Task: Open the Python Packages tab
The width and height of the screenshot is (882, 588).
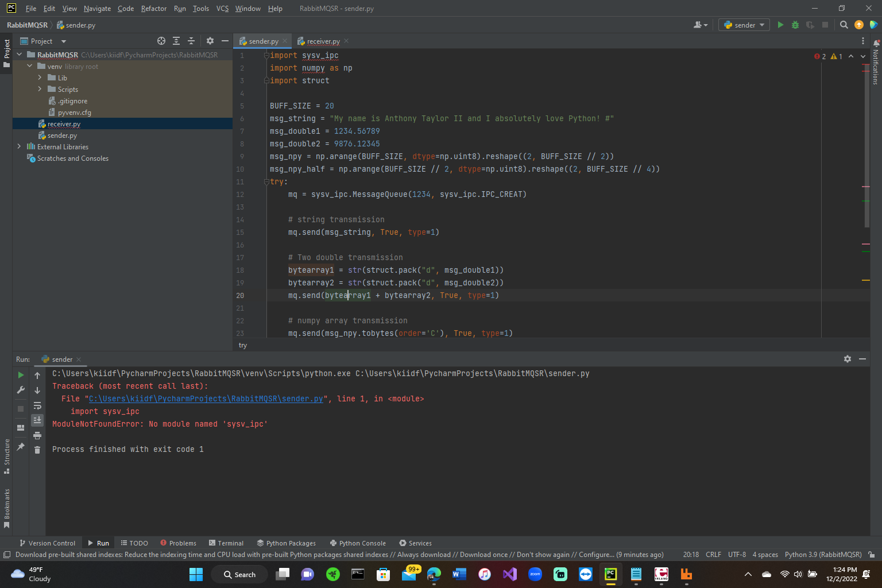Action: pos(286,543)
